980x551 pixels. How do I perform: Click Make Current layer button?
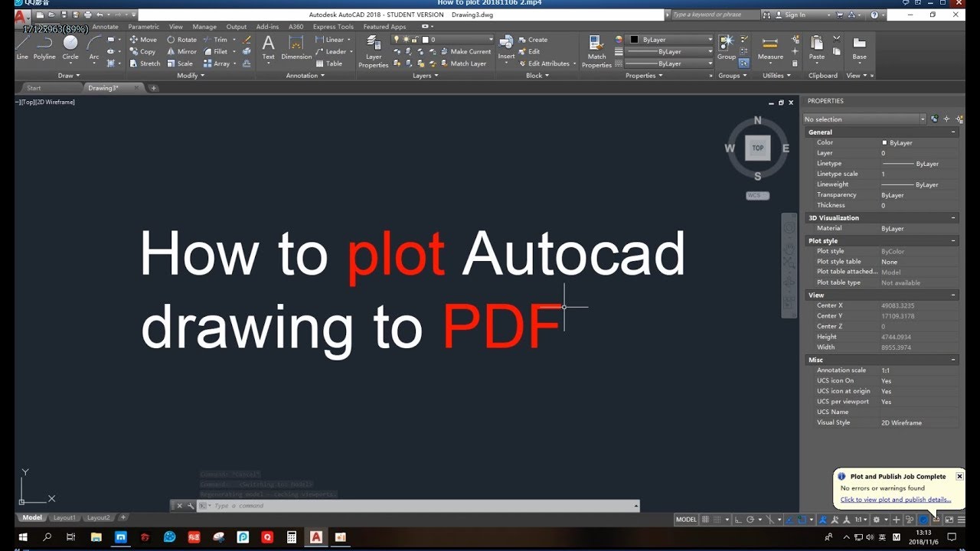[470, 51]
